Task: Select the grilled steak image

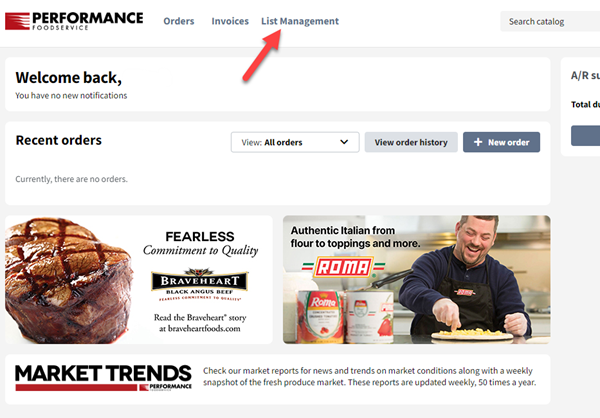Action: coord(70,280)
